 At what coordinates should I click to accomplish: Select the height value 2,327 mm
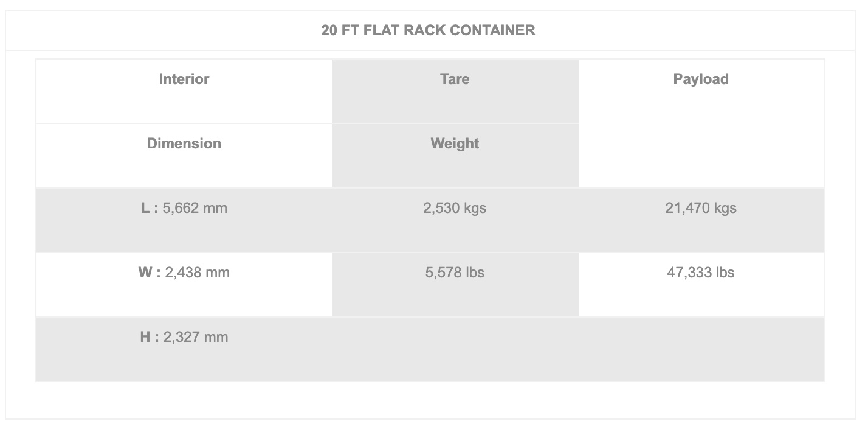tap(196, 337)
